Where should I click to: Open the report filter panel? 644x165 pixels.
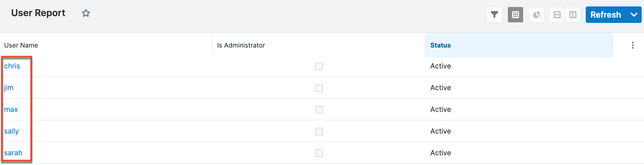(x=494, y=15)
